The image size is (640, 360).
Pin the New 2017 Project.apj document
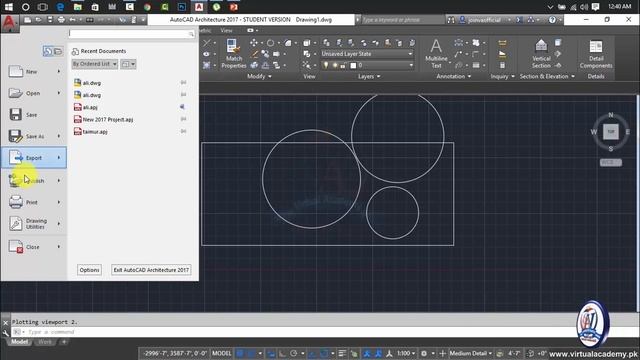pyautogui.click(x=183, y=119)
